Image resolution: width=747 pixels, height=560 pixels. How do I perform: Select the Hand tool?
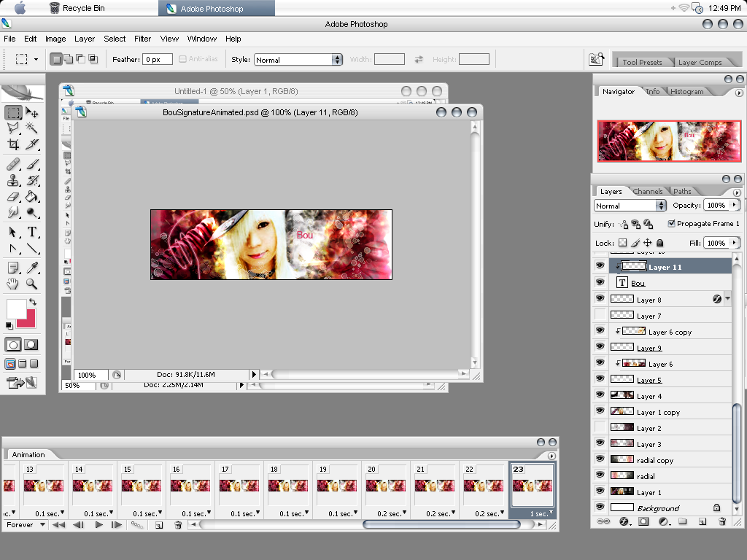click(13, 284)
